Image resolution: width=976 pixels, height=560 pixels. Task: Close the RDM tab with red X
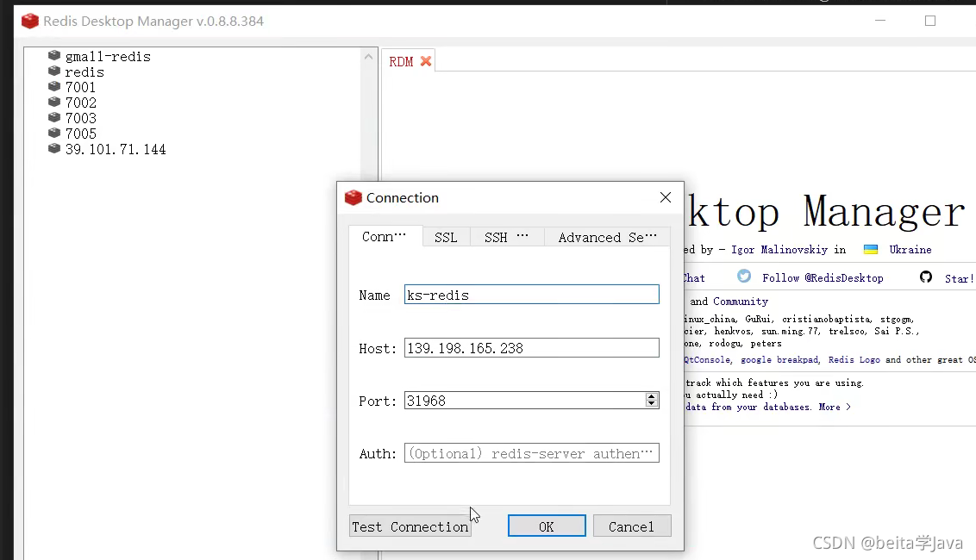(426, 61)
